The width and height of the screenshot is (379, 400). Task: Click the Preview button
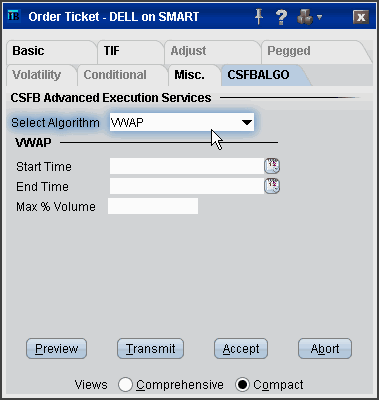[x=56, y=349]
